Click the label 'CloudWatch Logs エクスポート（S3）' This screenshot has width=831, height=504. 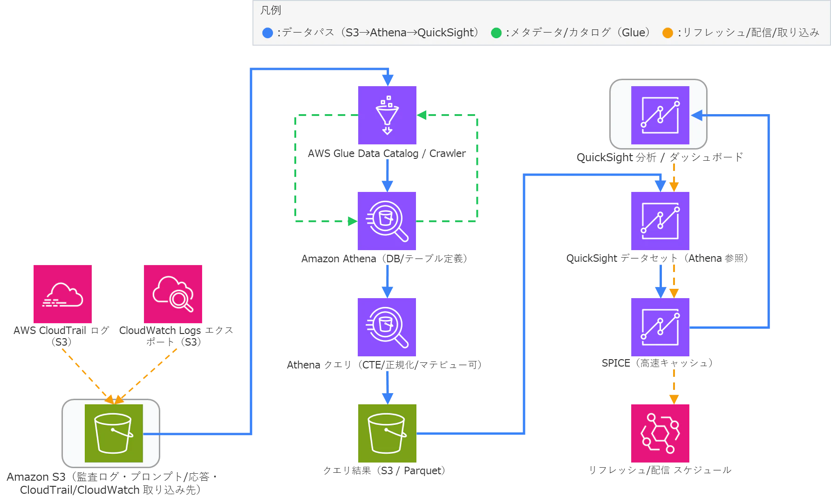[176, 336]
